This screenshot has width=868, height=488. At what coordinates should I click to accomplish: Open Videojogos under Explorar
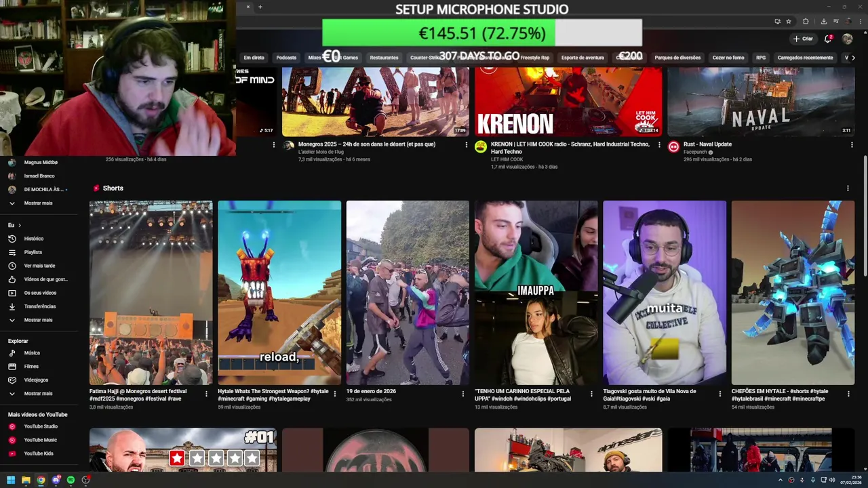(41, 380)
